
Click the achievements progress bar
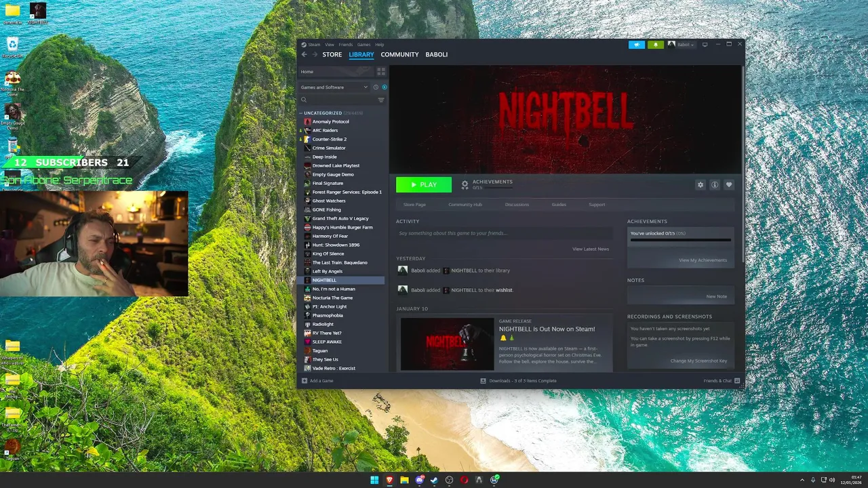pos(680,240)
